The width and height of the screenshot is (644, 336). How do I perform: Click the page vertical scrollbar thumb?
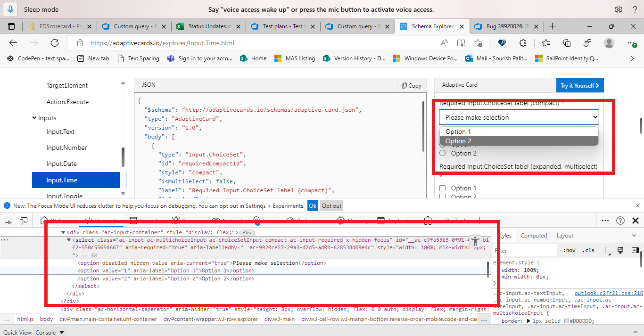click(641, 125)
